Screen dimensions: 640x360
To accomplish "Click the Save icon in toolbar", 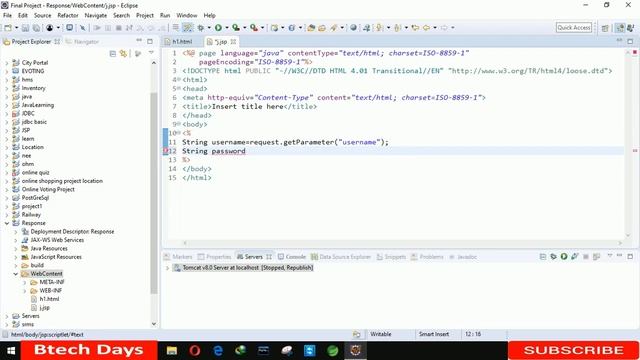I will coord(25,28).
